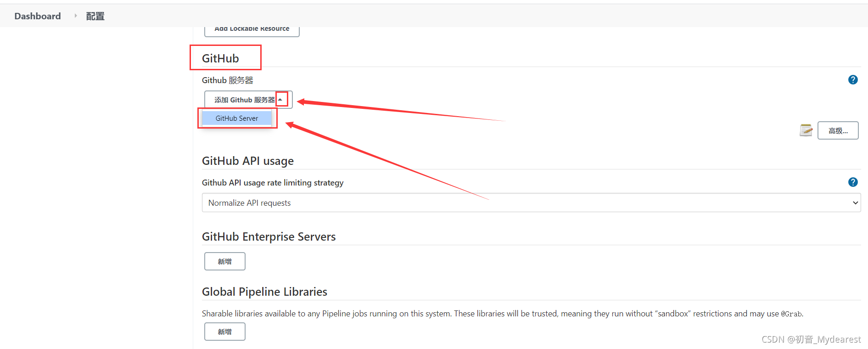Click the GitHub section heading
Image resolution: width=868 pixels, height=349 pixels.
click(x=220, y=58)
